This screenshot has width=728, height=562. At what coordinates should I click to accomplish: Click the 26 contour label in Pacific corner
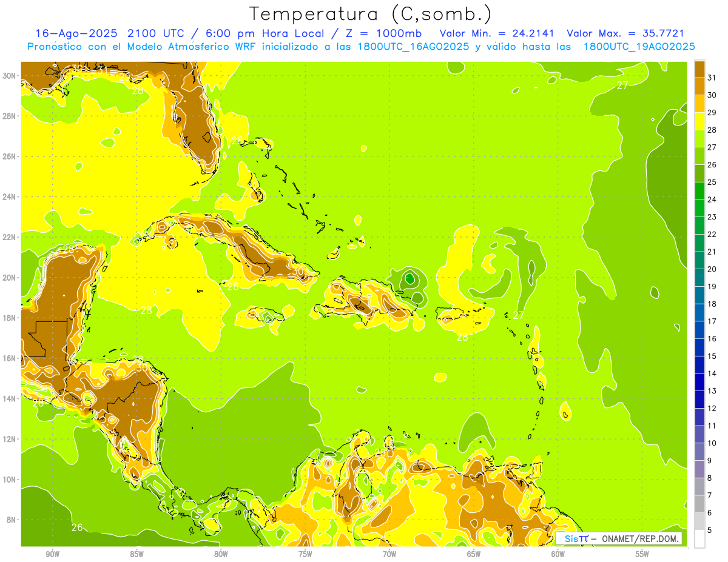click(x=77, y=527)
